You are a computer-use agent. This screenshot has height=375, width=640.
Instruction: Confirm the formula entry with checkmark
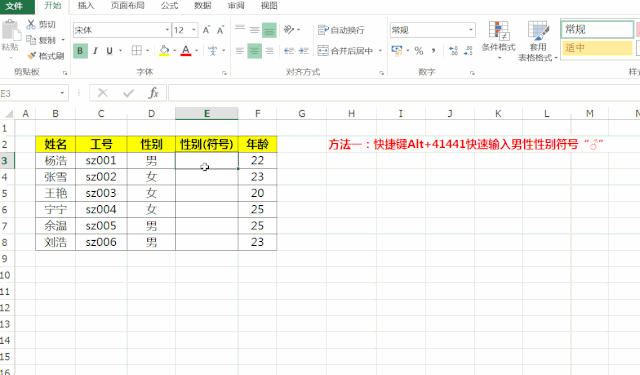129,93
